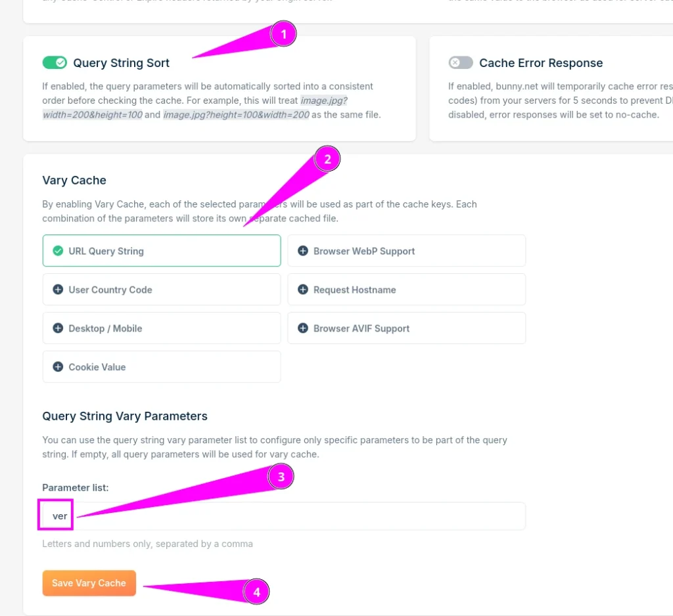673x616 pixels.
Task: Select the Browser WebP Support vary option card
Action: point(406,250)
